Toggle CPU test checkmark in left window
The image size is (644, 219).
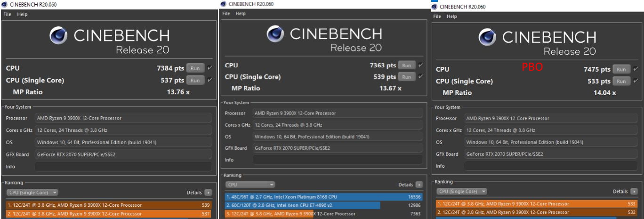click(210, 68)
